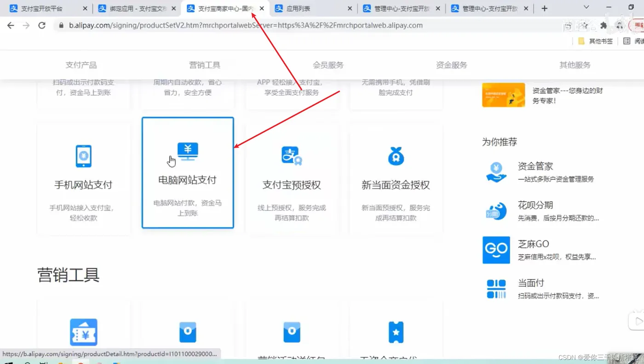644x364 pixels.
Task: Open the 当面付 recommendation link
Action: (x=531, y=283)
